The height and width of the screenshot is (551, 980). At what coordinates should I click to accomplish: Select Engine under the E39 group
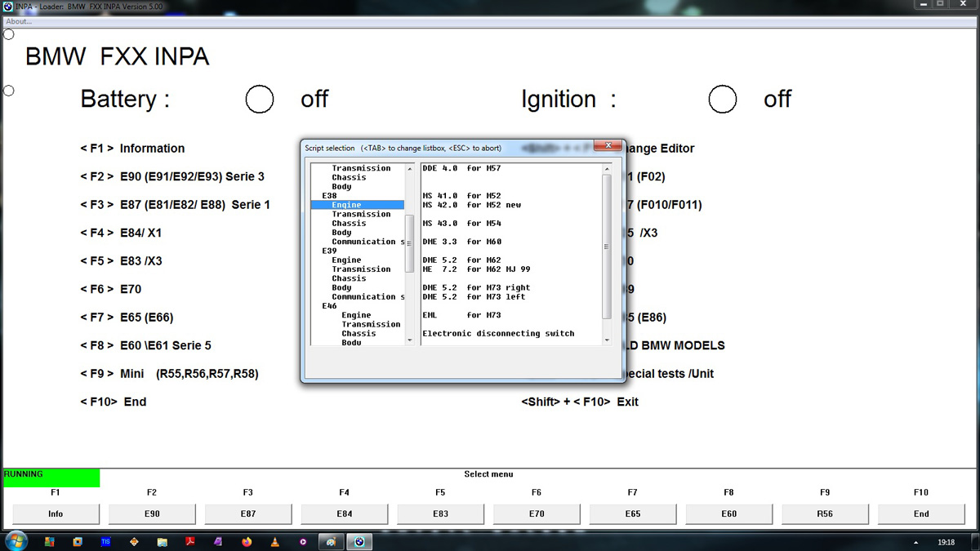point(346,260)
